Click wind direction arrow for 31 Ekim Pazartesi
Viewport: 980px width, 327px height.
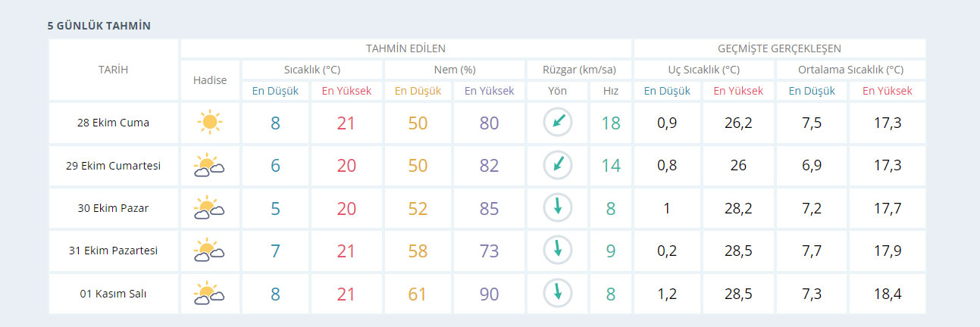(x=558, y=250)
